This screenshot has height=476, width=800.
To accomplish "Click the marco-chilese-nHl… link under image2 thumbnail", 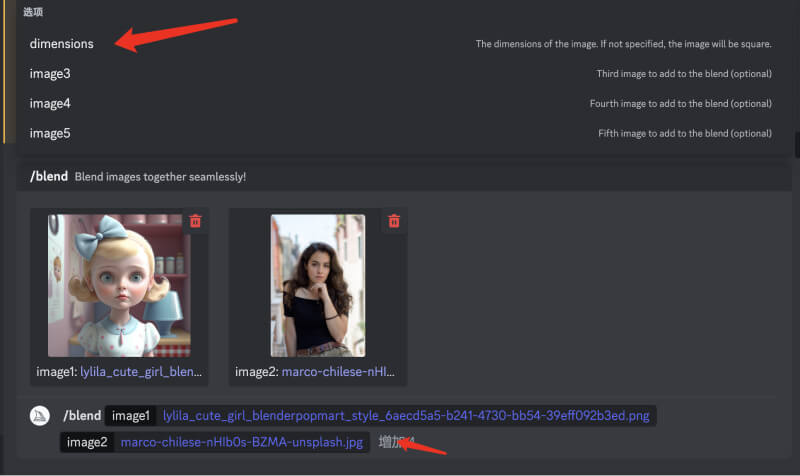I will coord(340,372).
